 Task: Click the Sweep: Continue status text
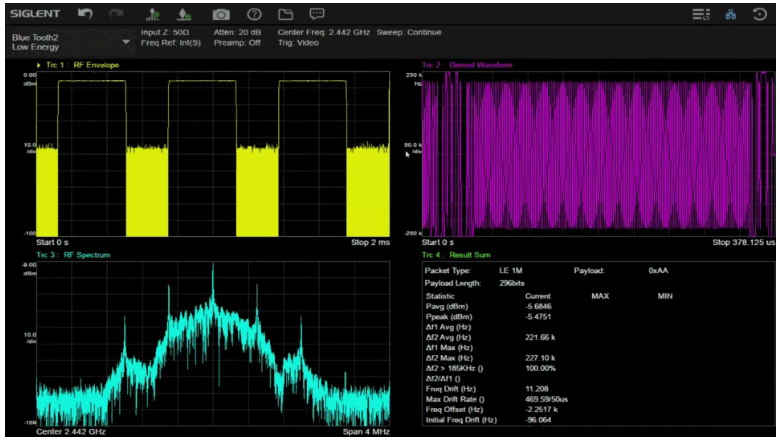tap(409, 32)
